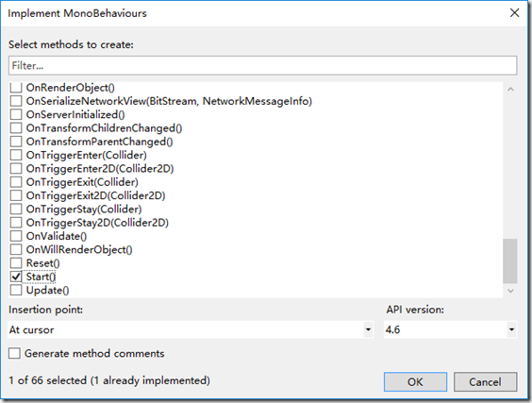
Task: Enable the OnValidate() checkbox
Action: (16, 236)
